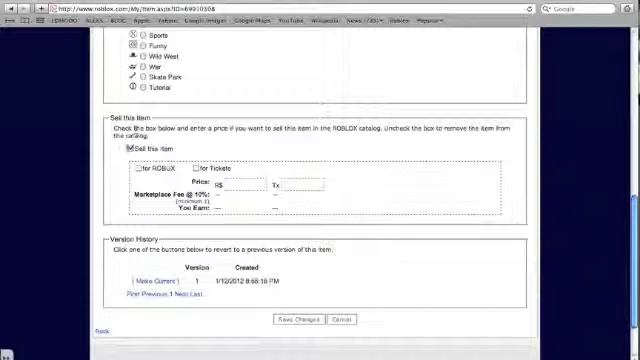Click the Wild West hat icon
The image size is (640, 360).
tap(133, 55)
